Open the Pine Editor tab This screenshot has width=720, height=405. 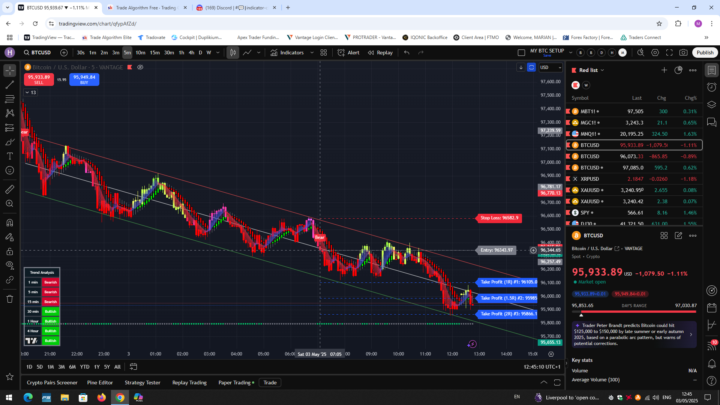[x=100, y=382]
